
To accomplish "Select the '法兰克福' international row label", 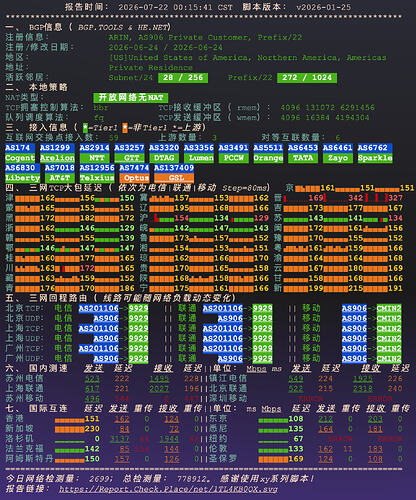I will [24, 449].
